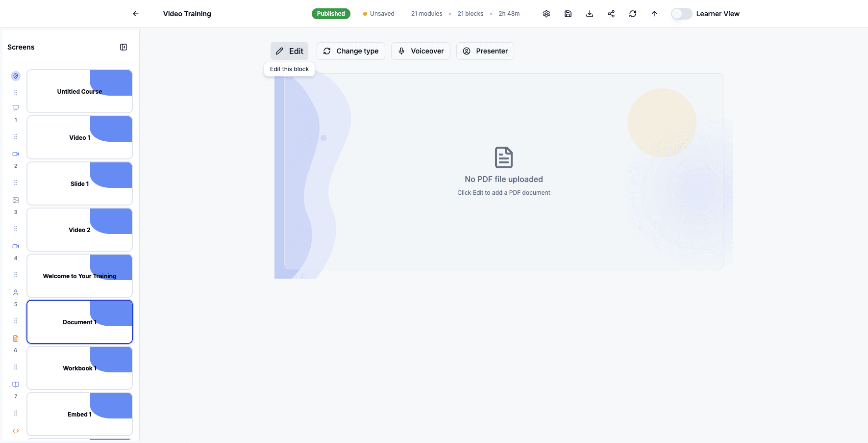The height and width of the screenshot is (443, 868).
Task: Select the Video 2 screen thumbnail
Action: pyautogui.click(x=79, y=229)
